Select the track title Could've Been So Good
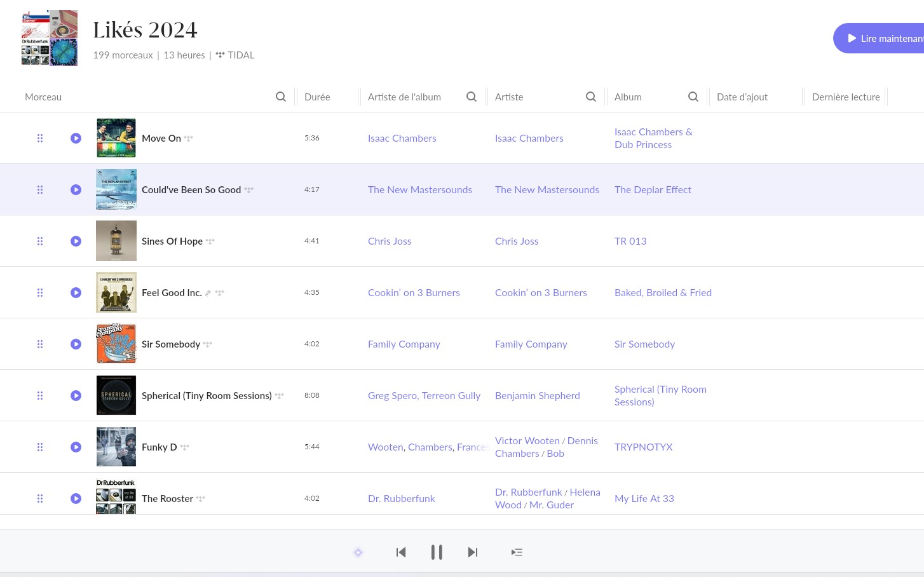Viewport: 924px width, 577px height. pyautogui.click(x=191, y=189)
